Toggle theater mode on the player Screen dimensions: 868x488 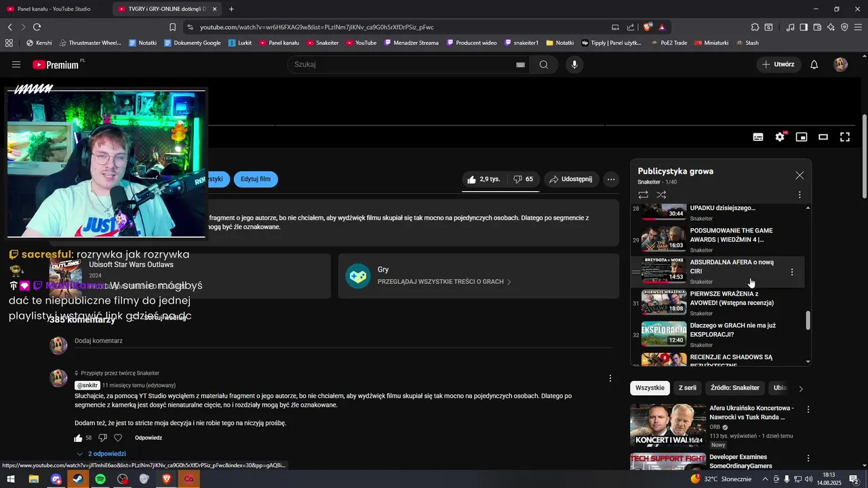(823, 137)
